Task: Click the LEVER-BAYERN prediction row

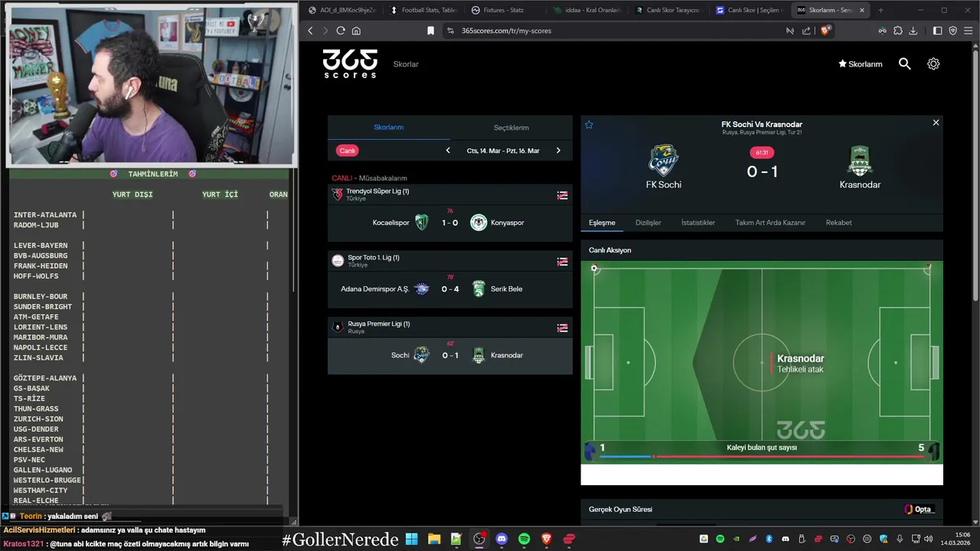Action: (149, 246)
